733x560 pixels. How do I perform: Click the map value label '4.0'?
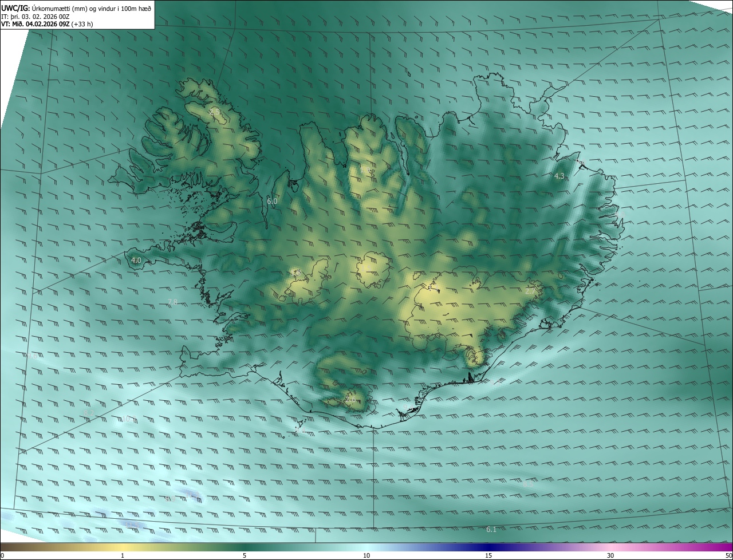coord(136,260)
